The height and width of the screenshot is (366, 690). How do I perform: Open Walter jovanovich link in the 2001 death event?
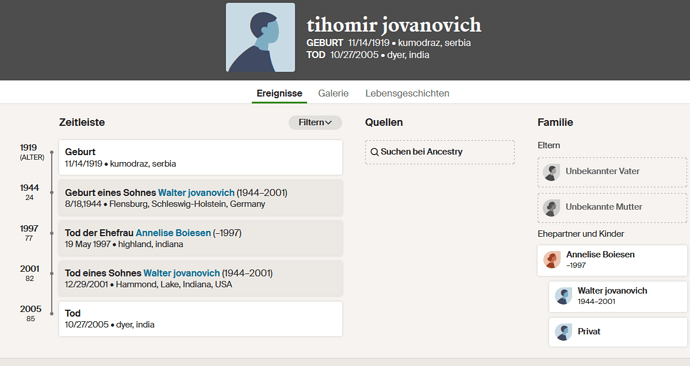pyautogui.click(x=182, y=273)
